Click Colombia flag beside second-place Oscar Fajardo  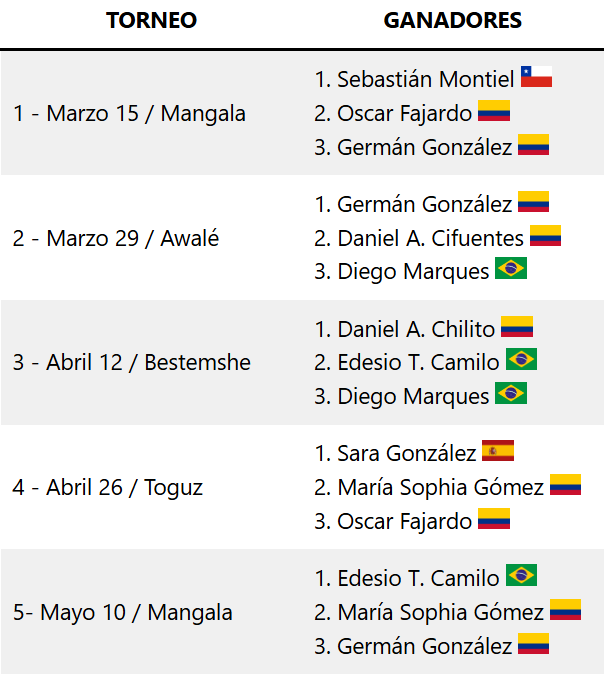[x=494, y=110]
